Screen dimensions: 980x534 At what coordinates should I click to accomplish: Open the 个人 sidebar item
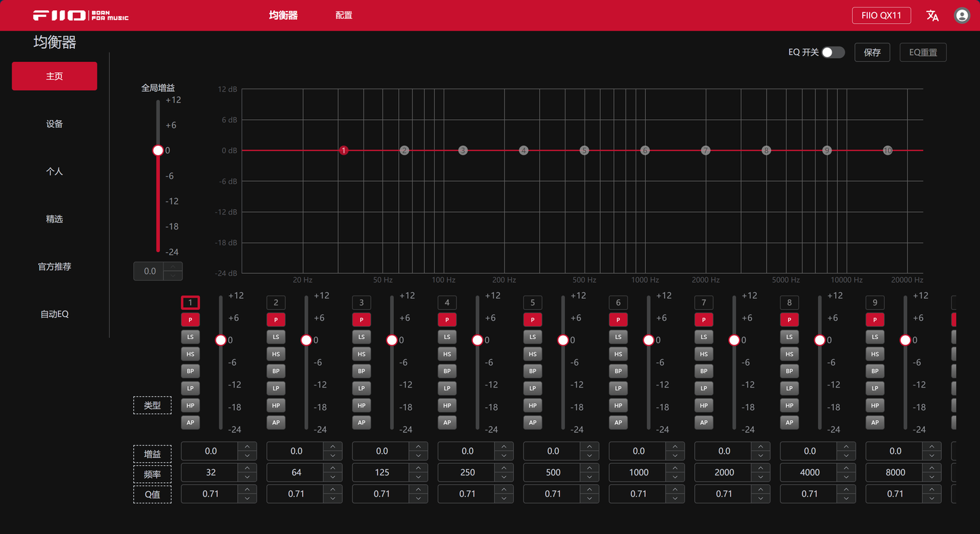[x=54, y=172]
